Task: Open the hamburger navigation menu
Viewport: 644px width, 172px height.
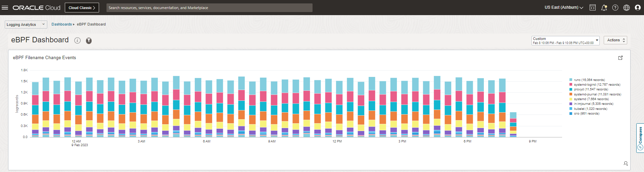Action: tap(5, 7)
